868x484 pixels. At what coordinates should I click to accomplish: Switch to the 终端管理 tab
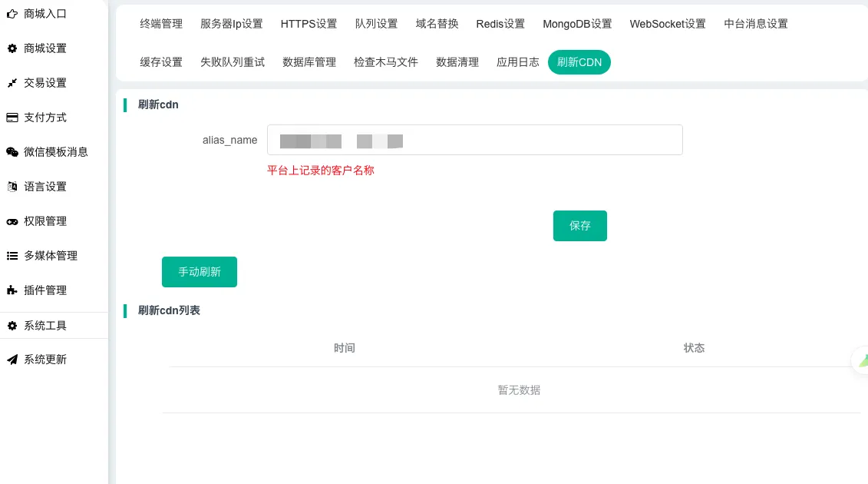161,24
